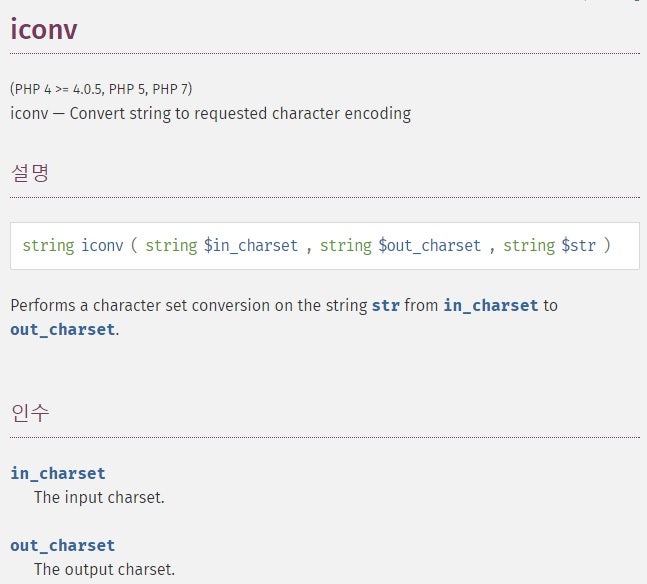Click bold "str" in the description paragraph
Viewport: 647px width, 584px height.
[x=385, y=305]
